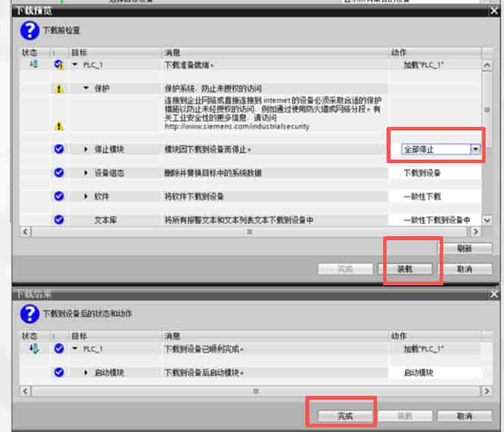Image resolution: width=504 pixels, height=432 pixels.
Task: Click the warning icon beside 保护
Action: click(x=59, y=88)
